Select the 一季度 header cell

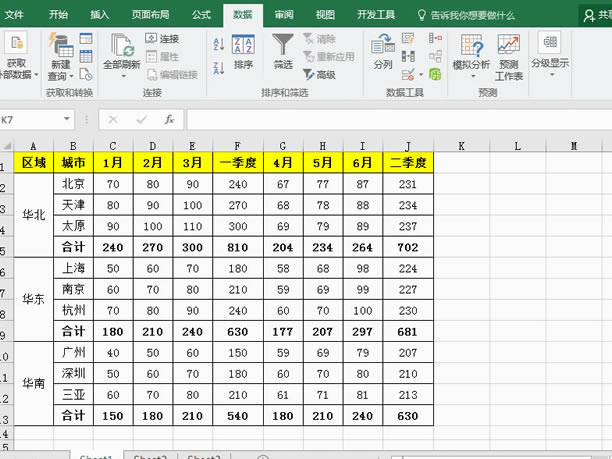(x=238, y=162)
